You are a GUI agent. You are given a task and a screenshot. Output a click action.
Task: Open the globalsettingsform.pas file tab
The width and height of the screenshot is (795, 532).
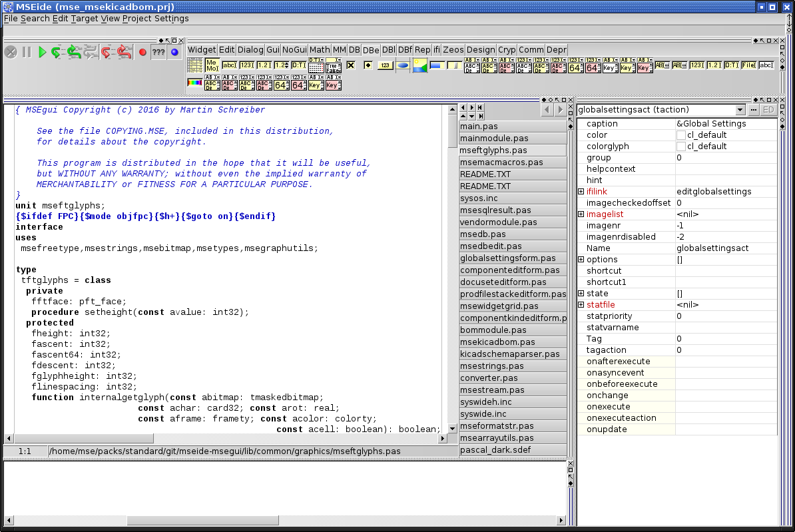[x=508, y=258]
